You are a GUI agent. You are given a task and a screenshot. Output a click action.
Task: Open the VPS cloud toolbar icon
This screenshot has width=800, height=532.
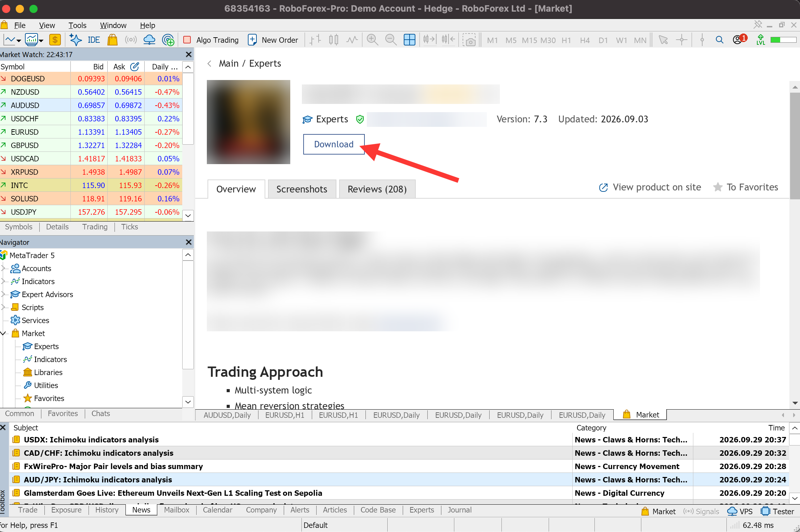[x=149, y=40]
